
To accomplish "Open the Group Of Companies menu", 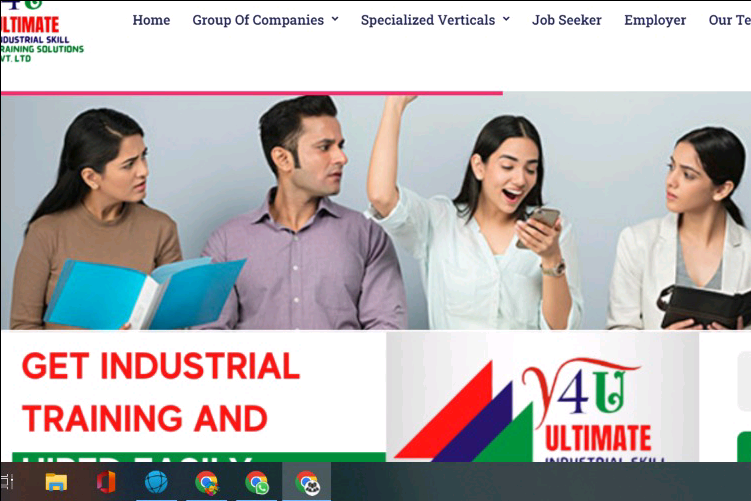I will pyautogui.click(x=258, y=20).
